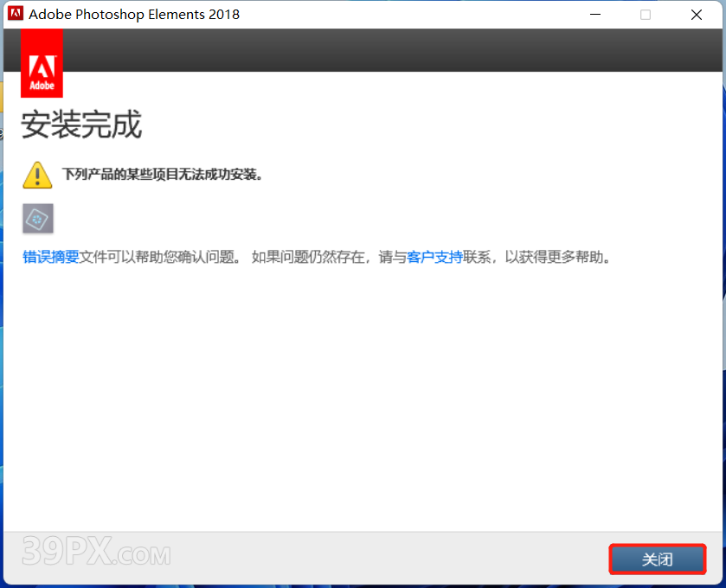Click the Adobe Photoshop Elements 2018 title
The width and height of the screenshot is (726, 588).
tap(134, 15)
